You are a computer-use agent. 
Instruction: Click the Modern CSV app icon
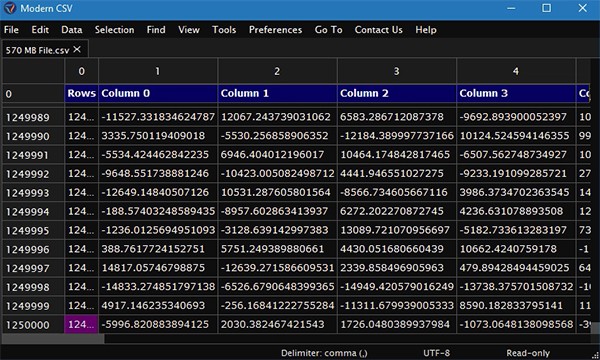pos(9,8)
